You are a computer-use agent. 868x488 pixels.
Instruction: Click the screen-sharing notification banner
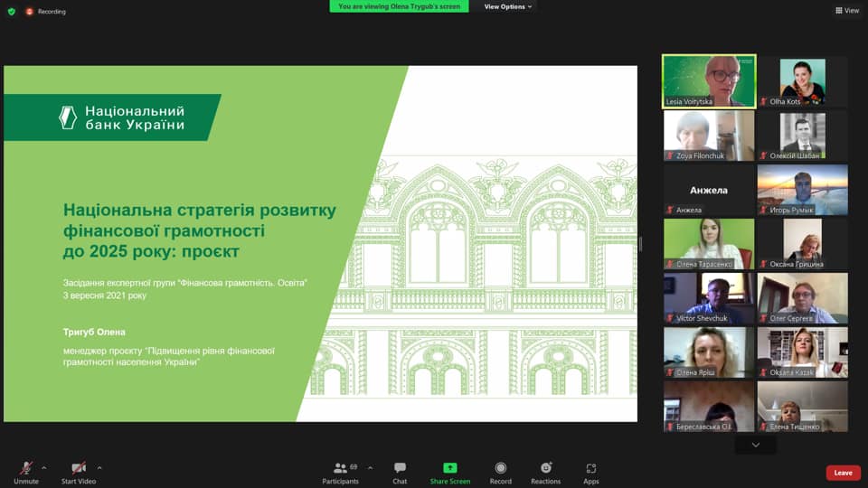tap(399, 6)
